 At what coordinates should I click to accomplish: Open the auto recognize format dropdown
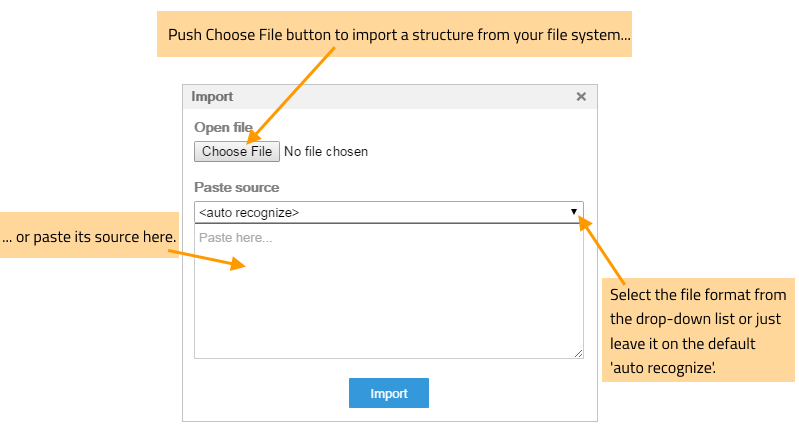pyautogui.click(x=389, y=212)
